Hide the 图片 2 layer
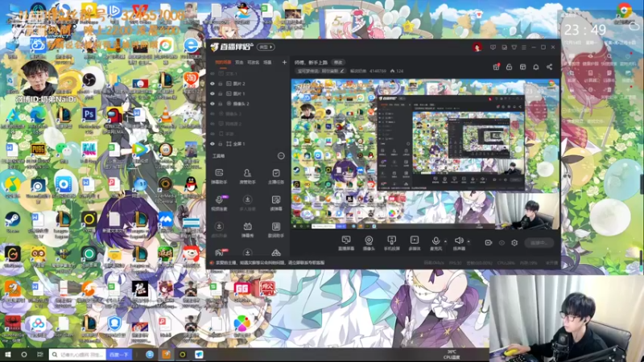 coord(213,84)
